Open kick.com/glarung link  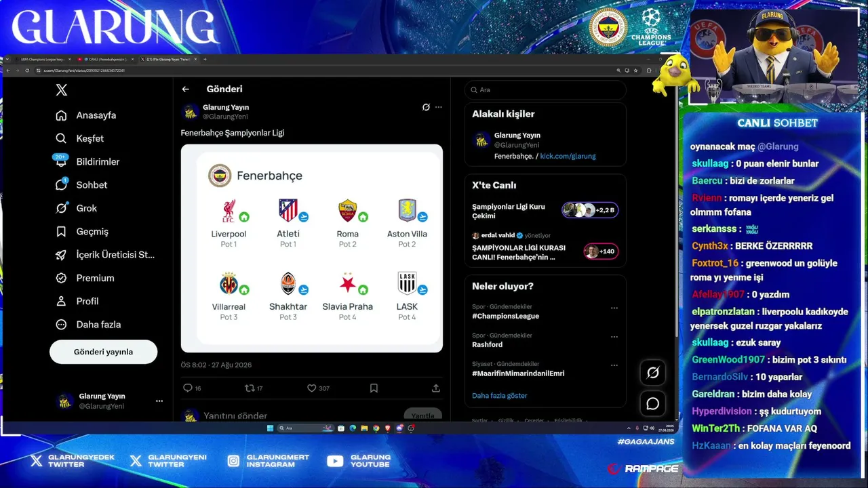coord(568,156)
